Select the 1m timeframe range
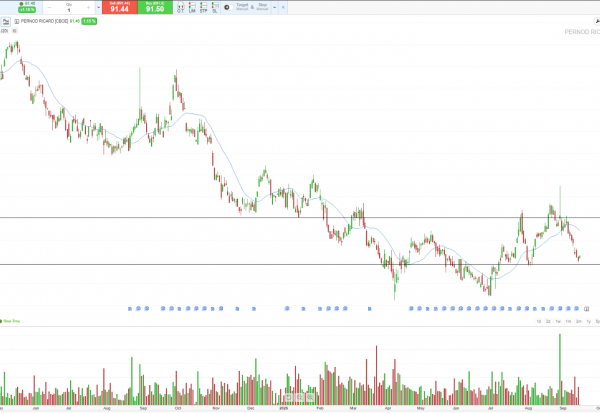Image resolution: width=600 pixels, height=413 pixels. [568, 320]
